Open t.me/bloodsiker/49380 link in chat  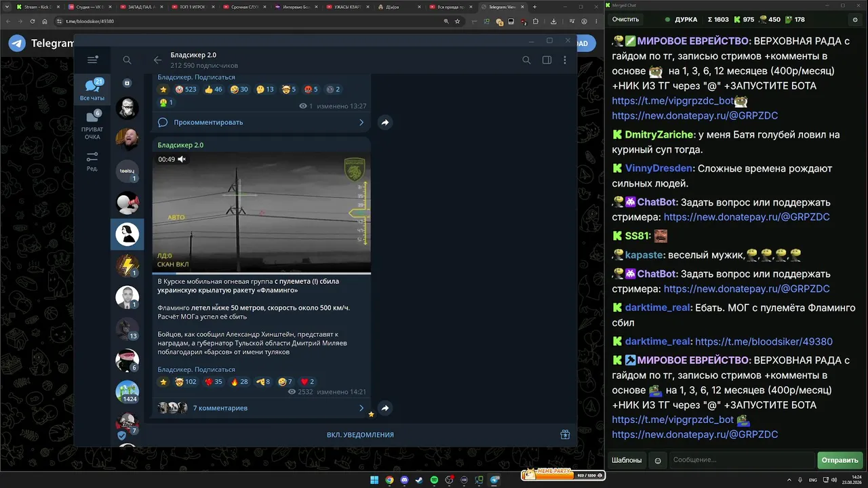coord(764,342)
